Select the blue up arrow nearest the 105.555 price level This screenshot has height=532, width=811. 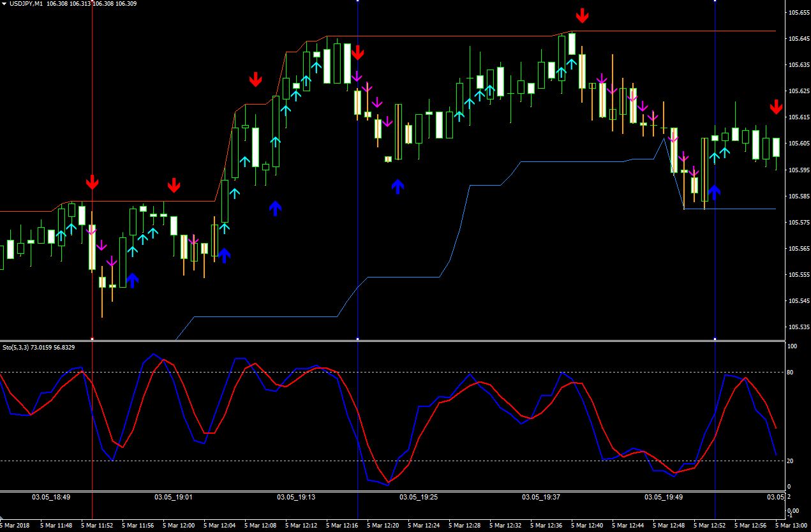click(132, 280)
